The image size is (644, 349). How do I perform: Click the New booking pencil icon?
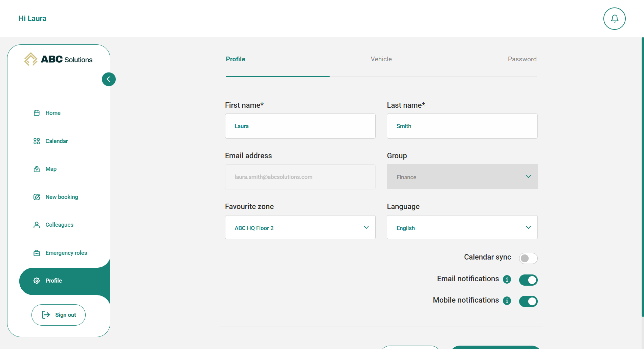tap(37, 197)
